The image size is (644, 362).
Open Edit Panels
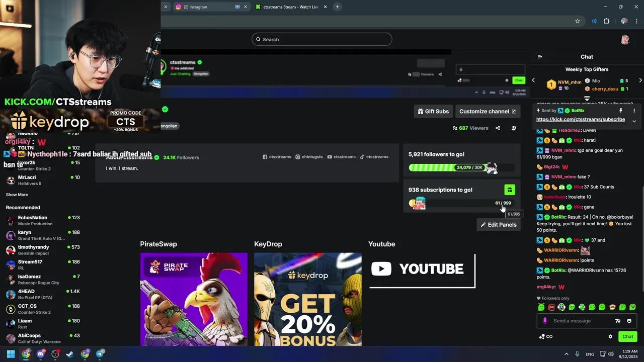pyautogui.click(x=499, y=225)
